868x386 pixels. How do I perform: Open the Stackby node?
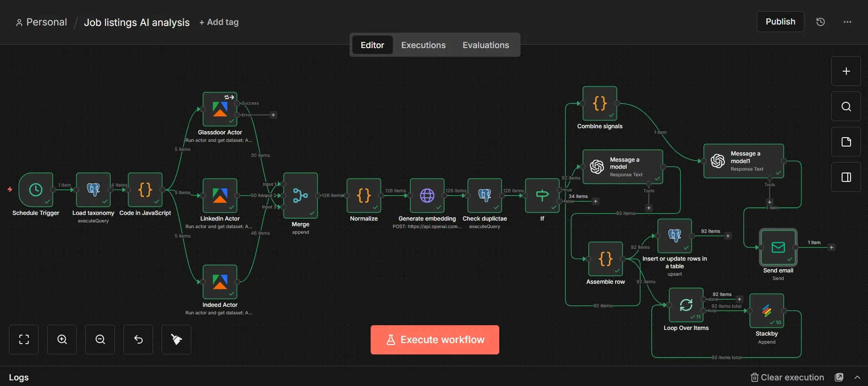767,311
